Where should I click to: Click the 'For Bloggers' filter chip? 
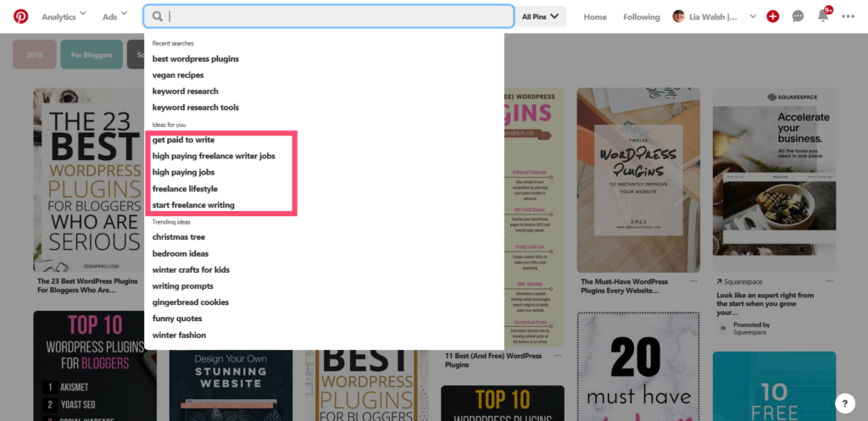[x=92, y=54]
